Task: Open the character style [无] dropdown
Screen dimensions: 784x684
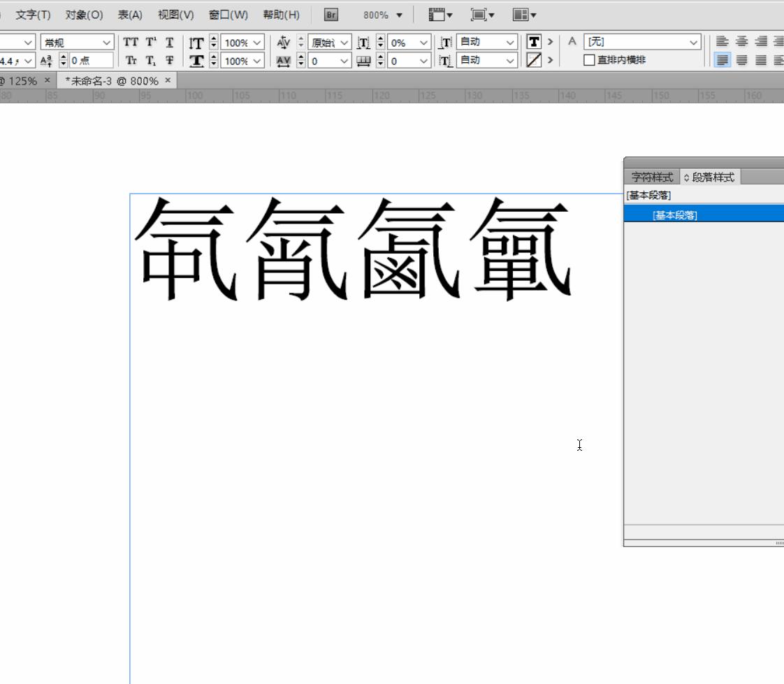Action: [x=641, y=42]
